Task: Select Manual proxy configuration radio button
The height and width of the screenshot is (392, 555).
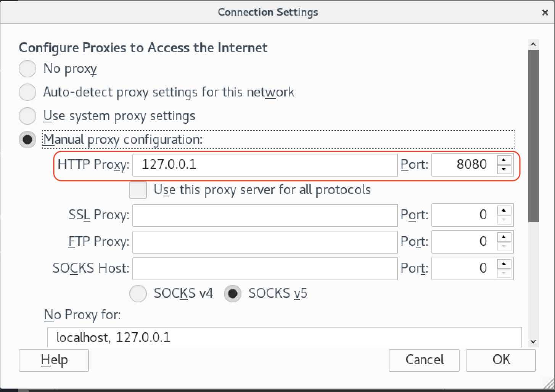Action: click(x=27, y=140)
